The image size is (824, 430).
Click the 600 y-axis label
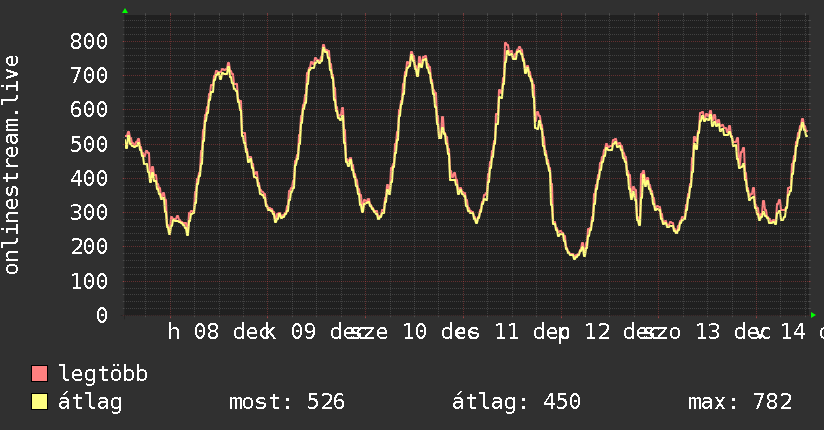pyautogui.click(x=89, y=109)
